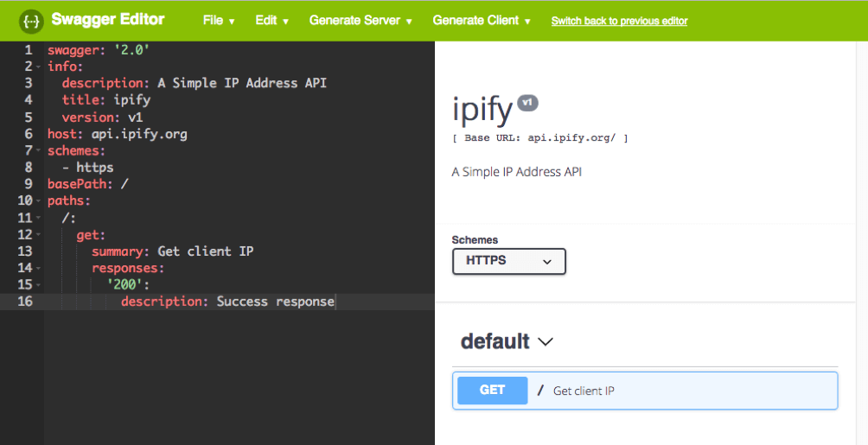Click the v1 version badge
Image resolution: width=868 pixels, height=445 pixels.
pos(527,103)
